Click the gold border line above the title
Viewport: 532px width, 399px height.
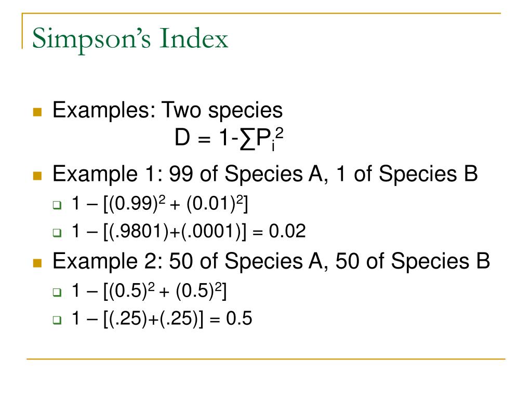click(261, 14)
